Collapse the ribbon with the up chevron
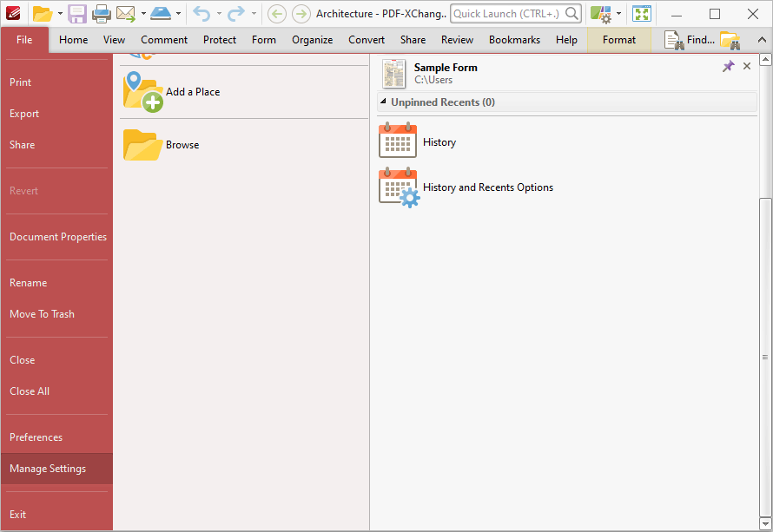773x532 pixels. [x=762, y=41]
